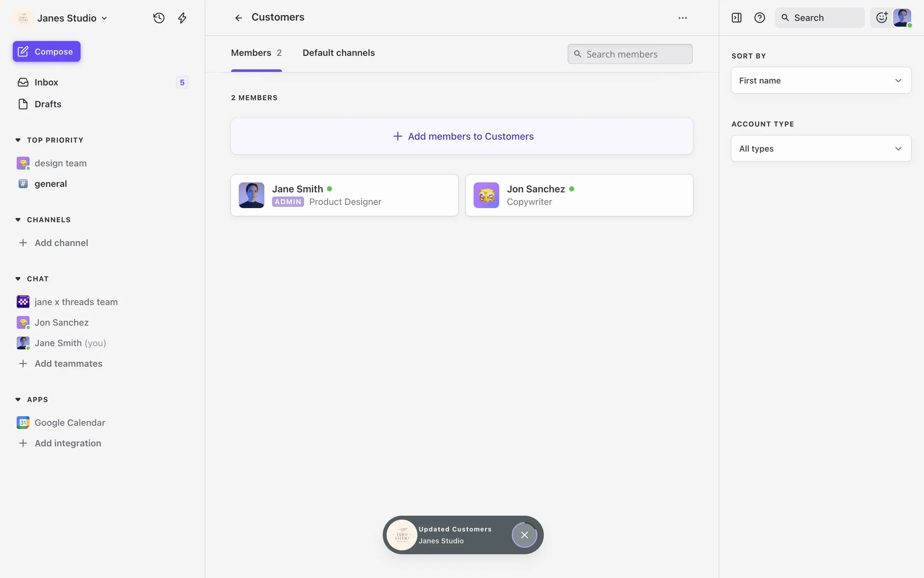Click the Search members field
Image resolution: width=924 pixels, height=578 pixels.
[x=630, y=54]
